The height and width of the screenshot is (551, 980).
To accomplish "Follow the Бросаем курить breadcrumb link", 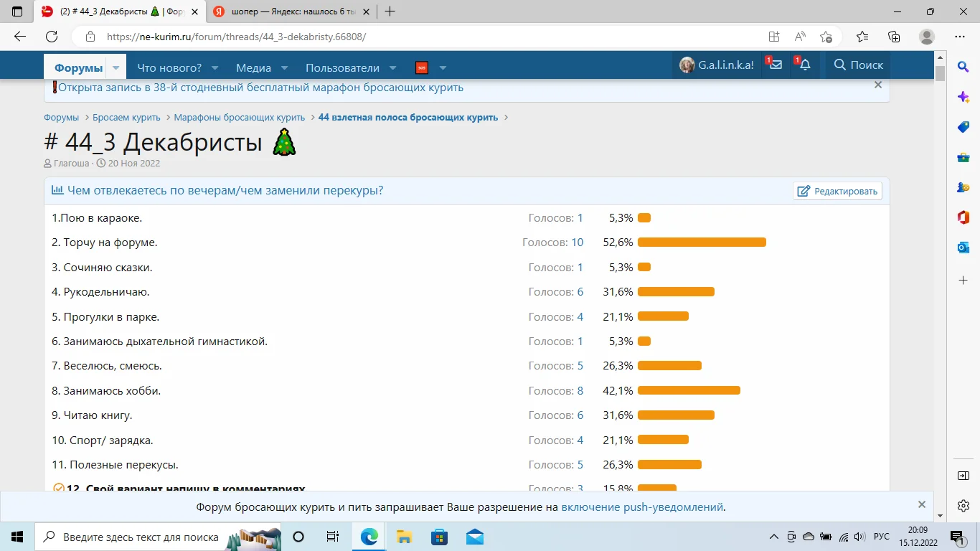I will [126, 118].
